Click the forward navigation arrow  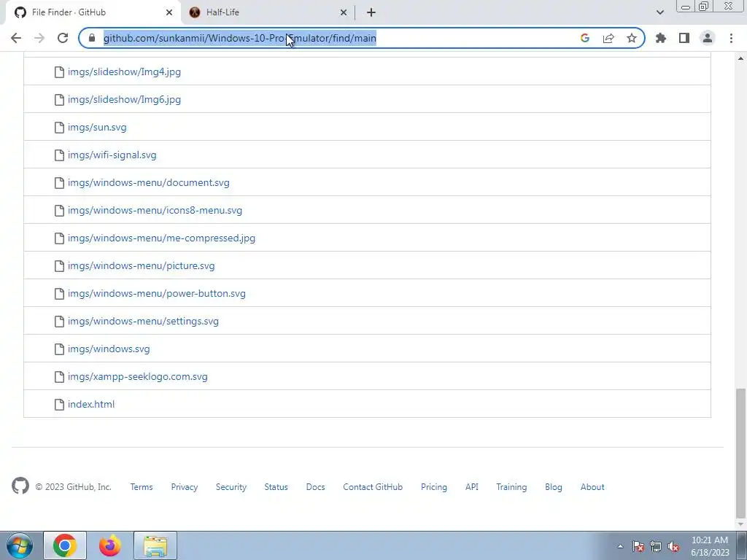click(x=39, y=38)
